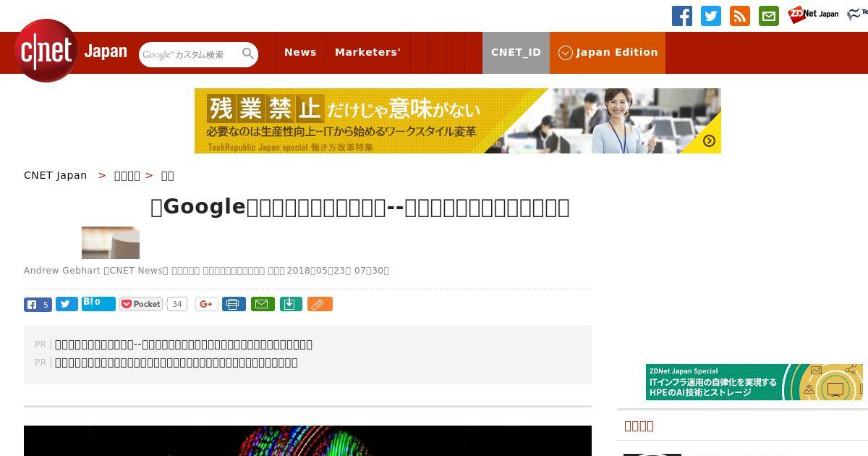The width and height of the screenshot is (868, 456).
Task: Open the Facebook icon in top bar
Action: (682, 16)
